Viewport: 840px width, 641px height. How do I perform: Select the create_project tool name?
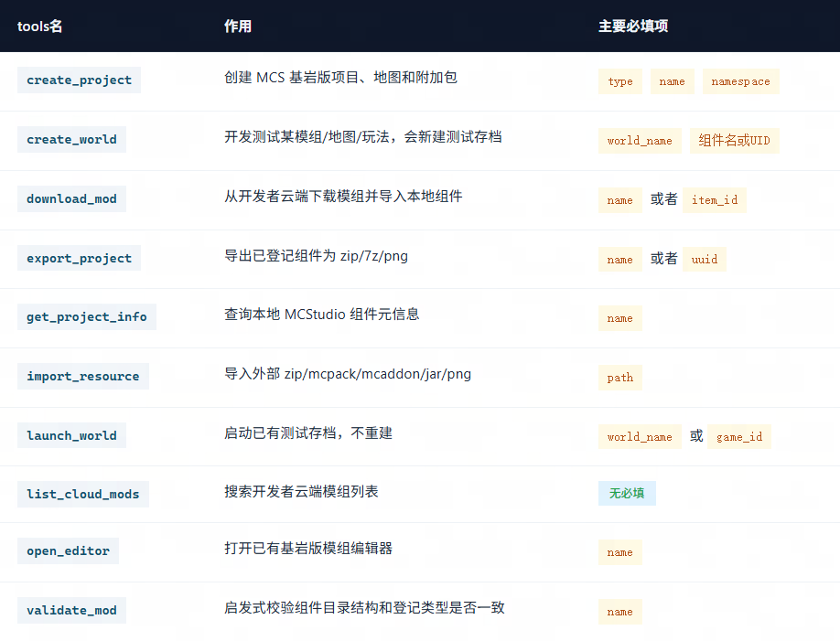[80, 80]
